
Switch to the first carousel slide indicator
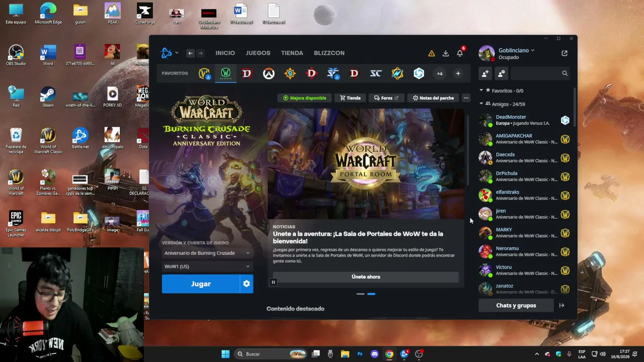(360, 294)
